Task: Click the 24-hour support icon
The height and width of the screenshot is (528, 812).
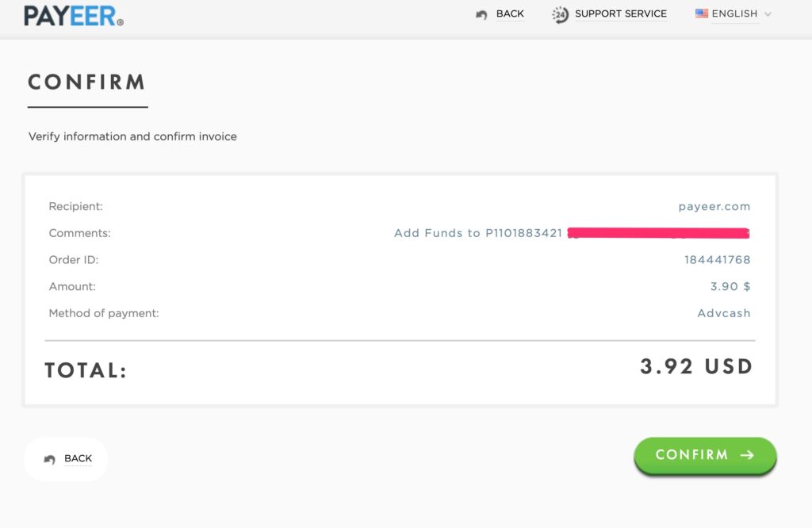Action: [561, 15]
